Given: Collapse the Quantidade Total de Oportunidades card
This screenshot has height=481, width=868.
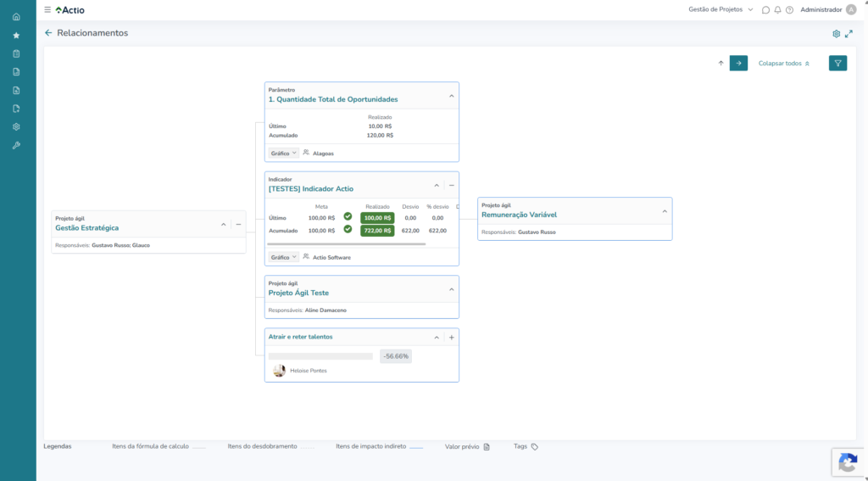Looking at the screenshot, I should [451, 96].
